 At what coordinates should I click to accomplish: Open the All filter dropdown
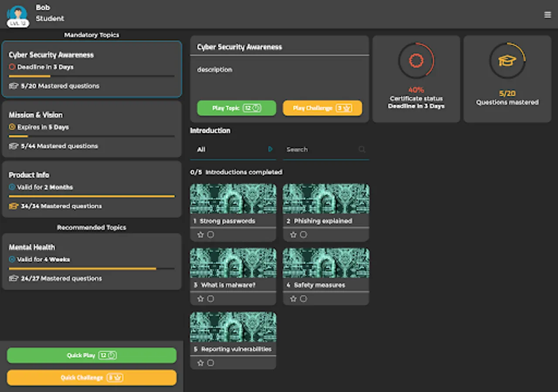coord(233,150)
